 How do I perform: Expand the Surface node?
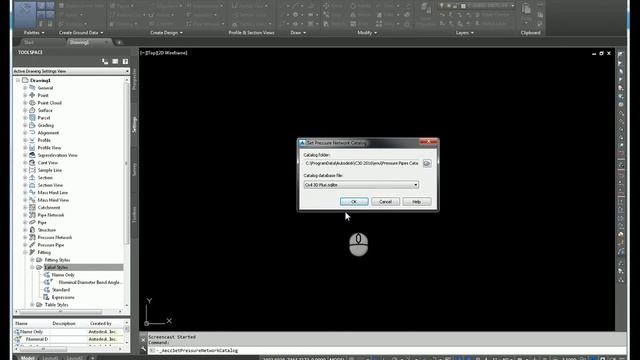[x=25, y=110]
